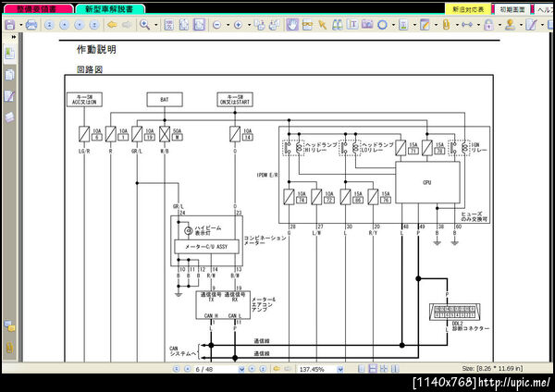
Task: Jump to last page using toolbar button
Action: pos(94,25)
